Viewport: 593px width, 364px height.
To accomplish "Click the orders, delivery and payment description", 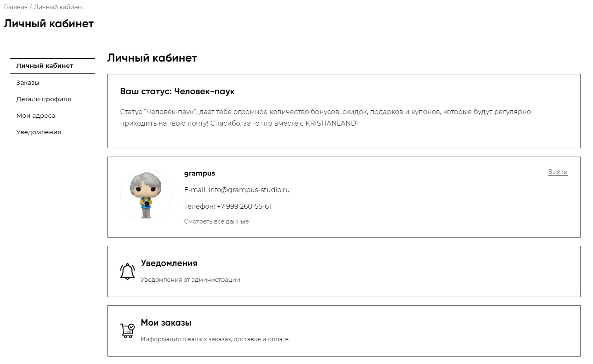I will tap(214, 339).
